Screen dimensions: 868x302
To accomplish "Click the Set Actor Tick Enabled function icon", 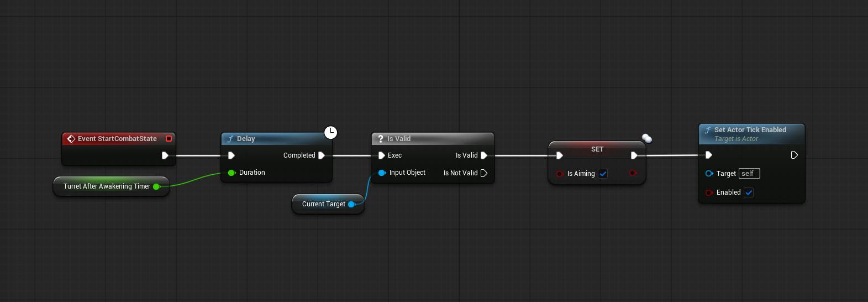I will 708,130.
